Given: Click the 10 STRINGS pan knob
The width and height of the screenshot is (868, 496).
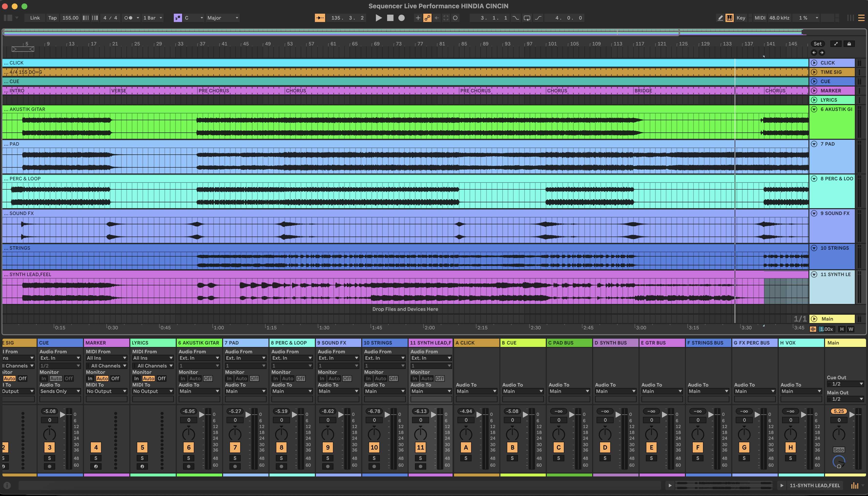Looking at the screenshot, I should coord(374,434).
